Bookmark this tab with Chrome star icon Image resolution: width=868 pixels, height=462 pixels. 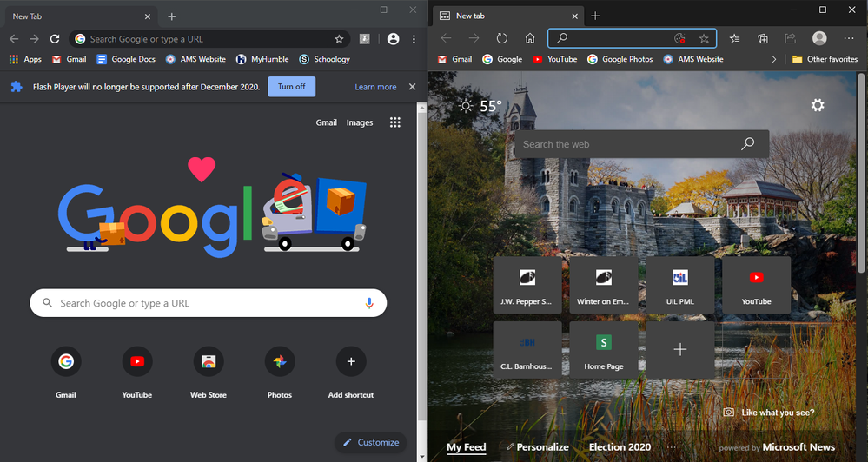pyautogui.click(x=339, y=39)
